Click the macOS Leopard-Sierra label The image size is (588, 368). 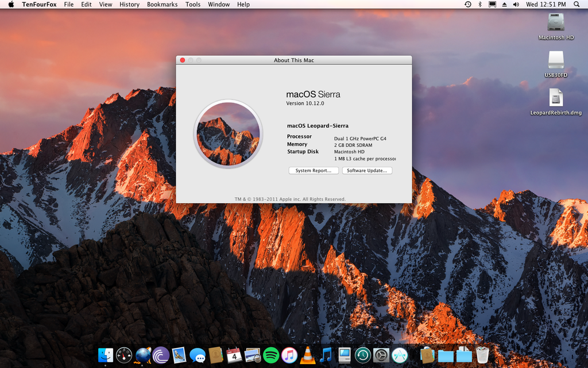[318, 126]
